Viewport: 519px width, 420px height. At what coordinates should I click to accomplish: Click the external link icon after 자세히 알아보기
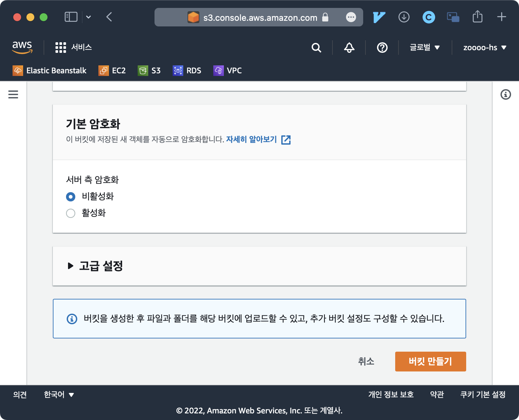pyautogui.click(x=286, y=140)
